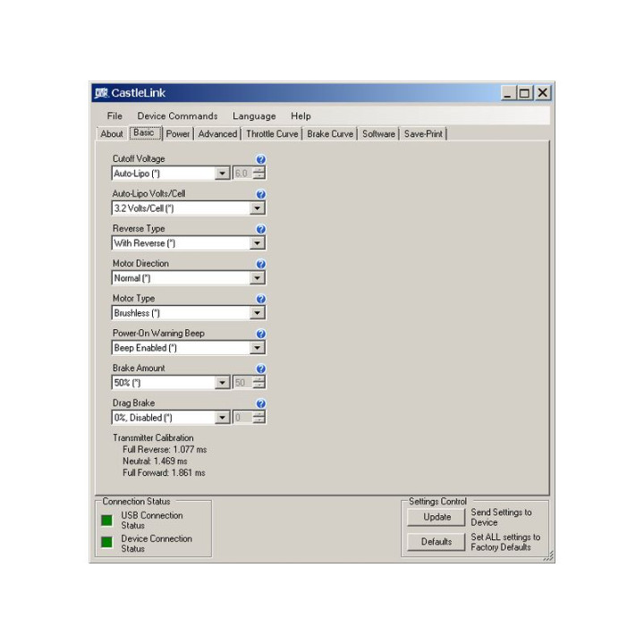The image size is (644, 644).
Task: Open the File menu
Action: (114, 116)
